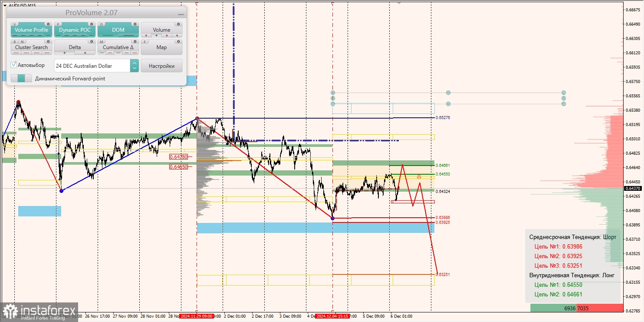Screen dimensions: 644x322
Task: Click the red 0.63925 level label
Action: 443,222
